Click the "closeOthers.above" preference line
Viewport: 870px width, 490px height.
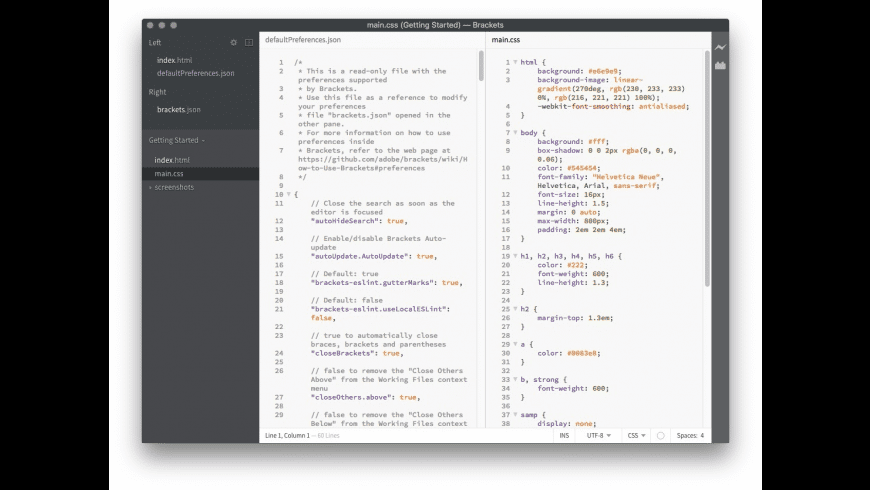365,397
